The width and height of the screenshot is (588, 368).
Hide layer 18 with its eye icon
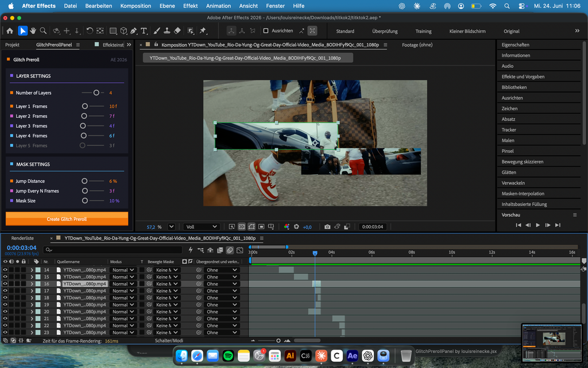tap(5, 297)
